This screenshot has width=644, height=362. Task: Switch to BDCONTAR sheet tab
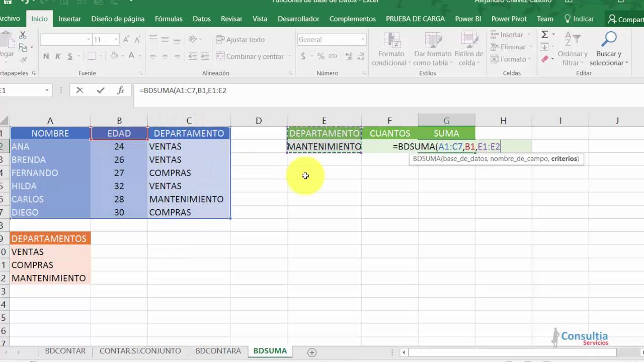(65, 351)
